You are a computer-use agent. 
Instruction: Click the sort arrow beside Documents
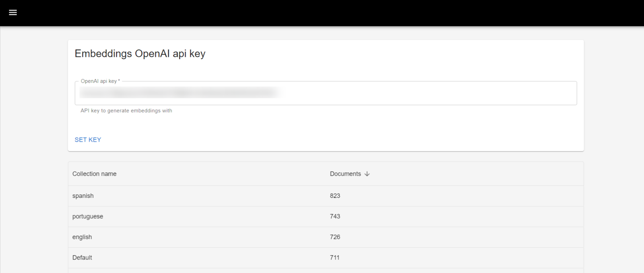tap(367, 174)
